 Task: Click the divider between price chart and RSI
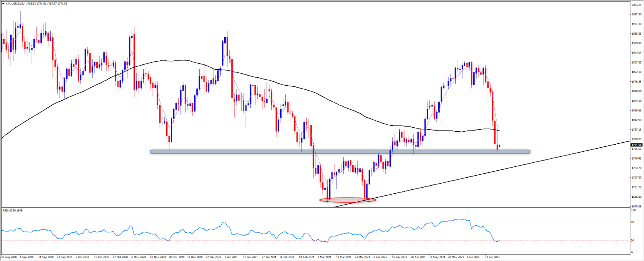pyautogui.click(x=314, y=207)
